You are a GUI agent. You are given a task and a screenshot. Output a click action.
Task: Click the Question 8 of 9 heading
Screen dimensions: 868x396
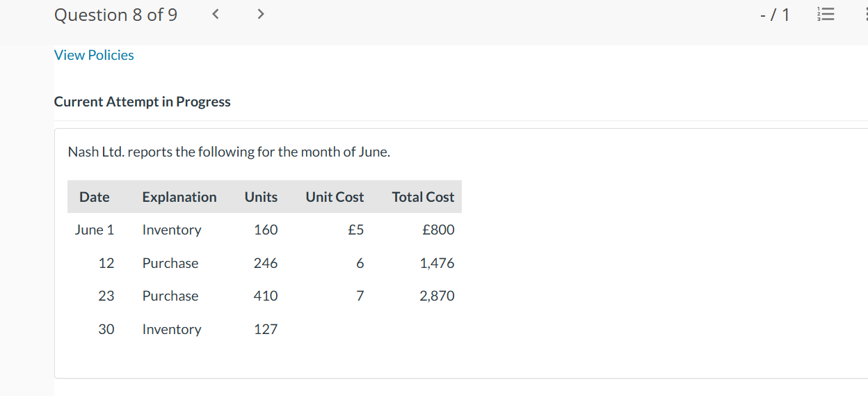[x=115, y=15]
